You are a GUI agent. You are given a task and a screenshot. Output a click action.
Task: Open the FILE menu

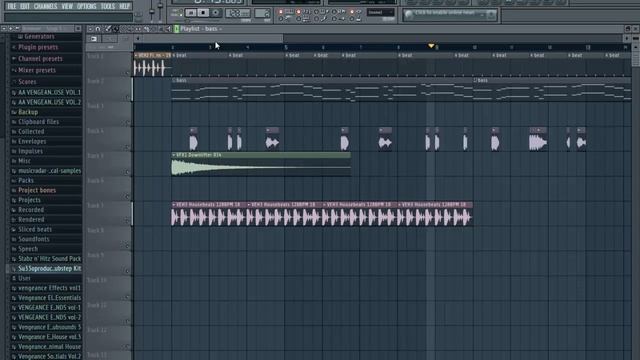point(11,6)
